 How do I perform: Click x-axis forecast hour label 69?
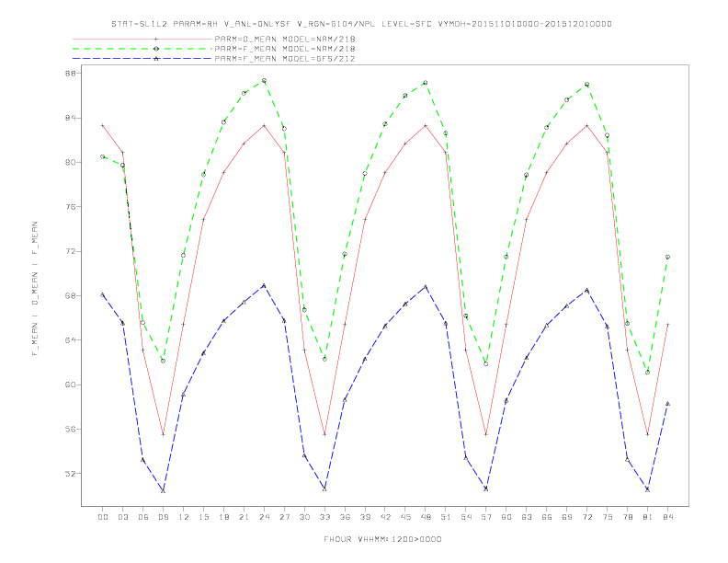coord(567,517)
